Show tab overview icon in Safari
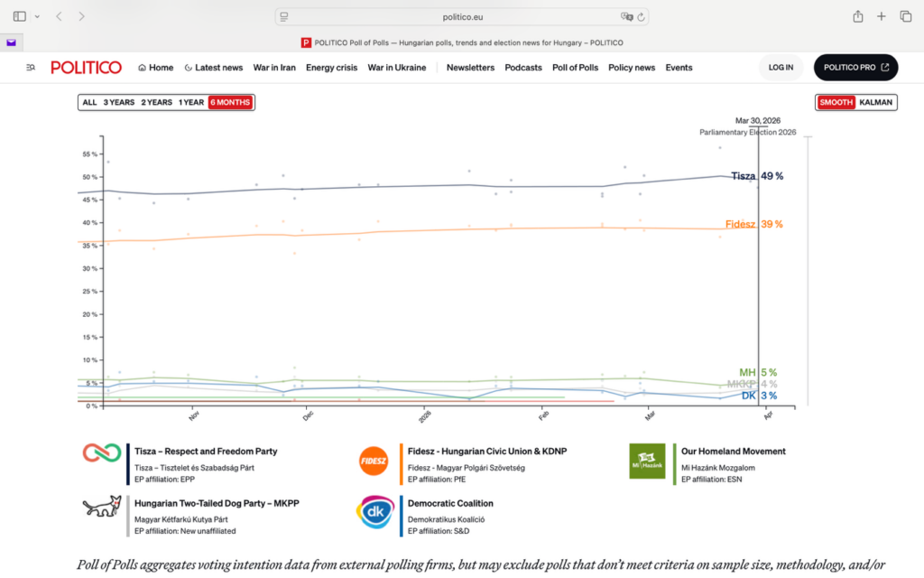 (x=905, y=16)
